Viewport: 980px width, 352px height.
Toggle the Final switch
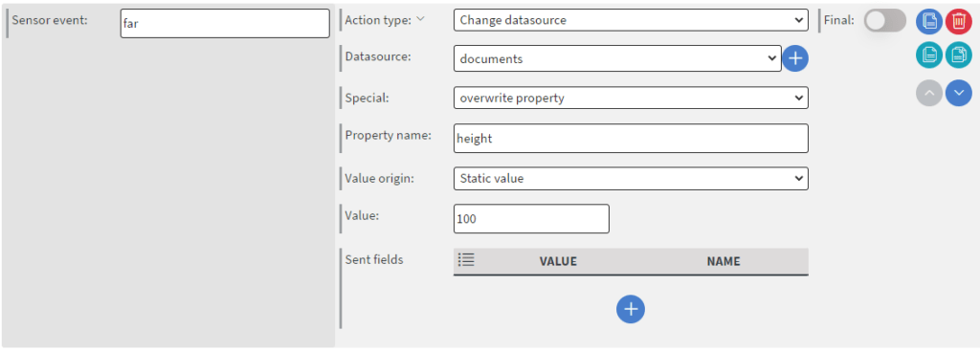[x=885, y=21]
